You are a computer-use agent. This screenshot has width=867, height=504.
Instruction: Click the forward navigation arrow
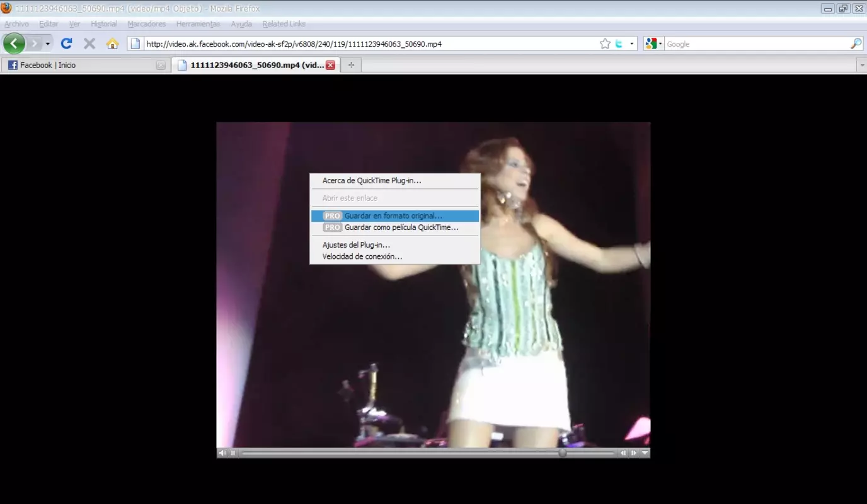[34, 43]
